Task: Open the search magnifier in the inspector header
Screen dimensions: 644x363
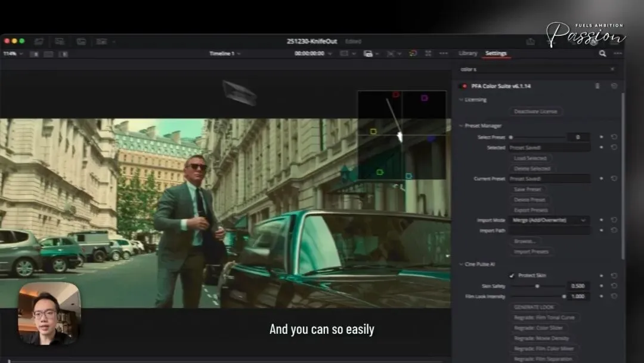Action: (x=602, y=54)
